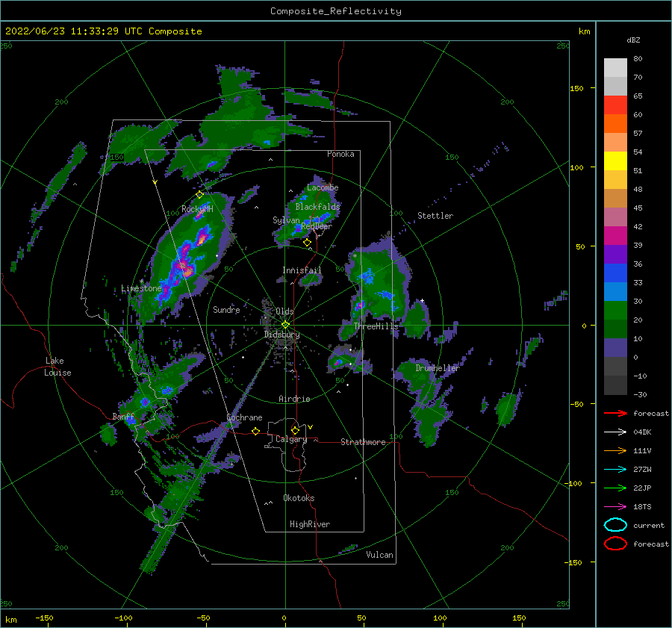Click the red forecast arrow in legend

pyautogui.click(x=615, y=413)
